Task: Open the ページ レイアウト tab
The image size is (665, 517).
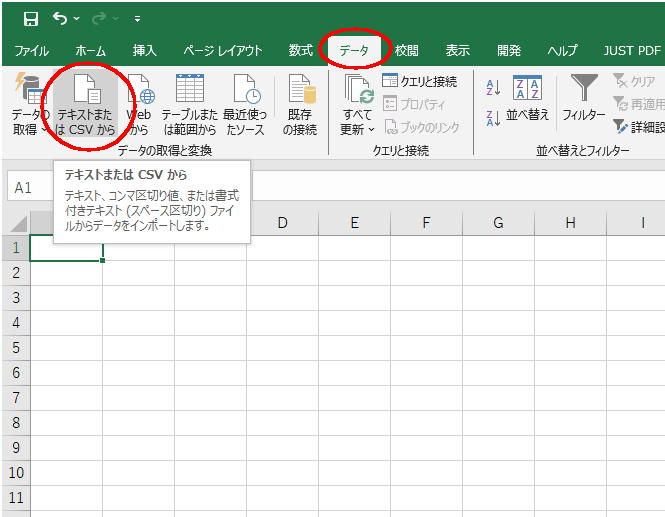Action: tap(223, 51)
